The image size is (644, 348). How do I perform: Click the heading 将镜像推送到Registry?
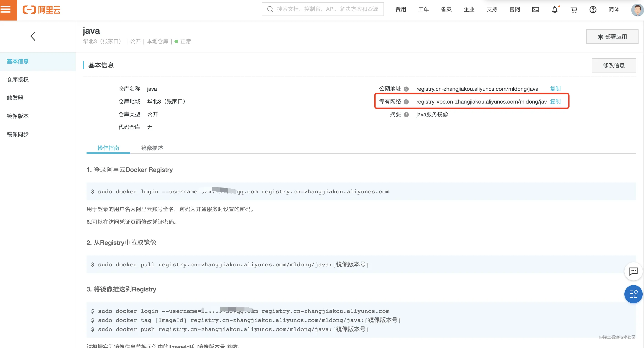tap(121, 289)
